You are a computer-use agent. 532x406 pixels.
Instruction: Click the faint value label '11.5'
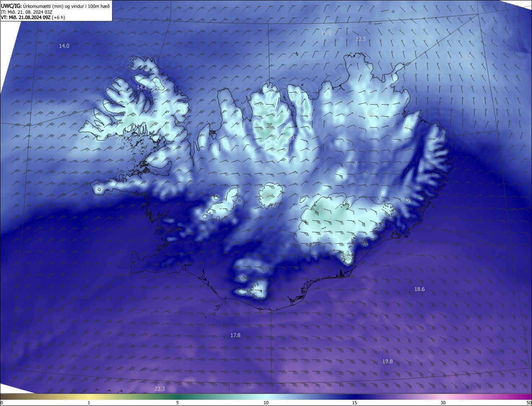[326, 33]
